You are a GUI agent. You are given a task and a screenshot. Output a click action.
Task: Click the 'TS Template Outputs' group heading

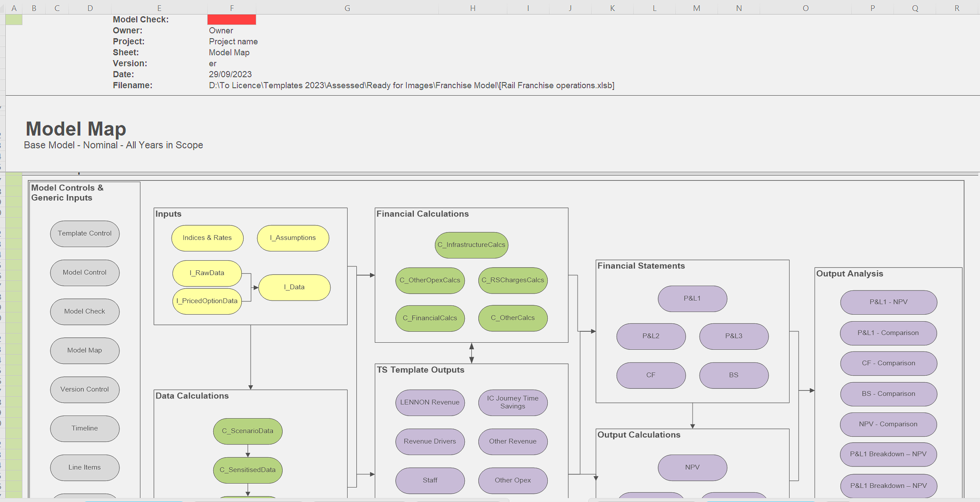pyautogui.click(x=420, y=370)
